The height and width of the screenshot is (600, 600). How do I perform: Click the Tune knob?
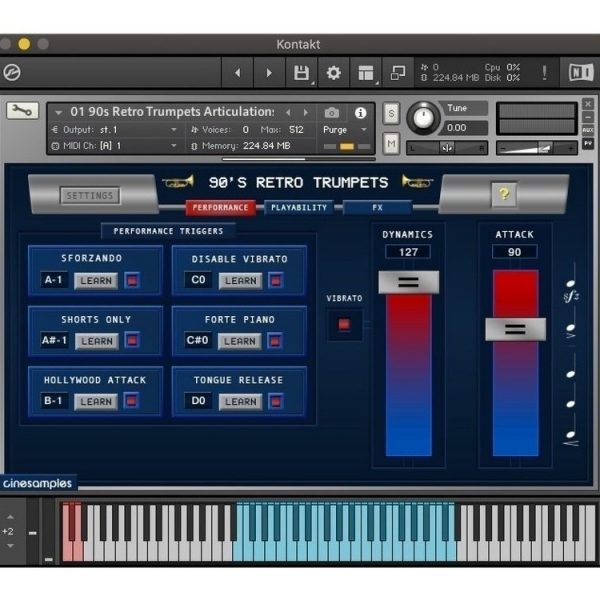tap(423, 118)
